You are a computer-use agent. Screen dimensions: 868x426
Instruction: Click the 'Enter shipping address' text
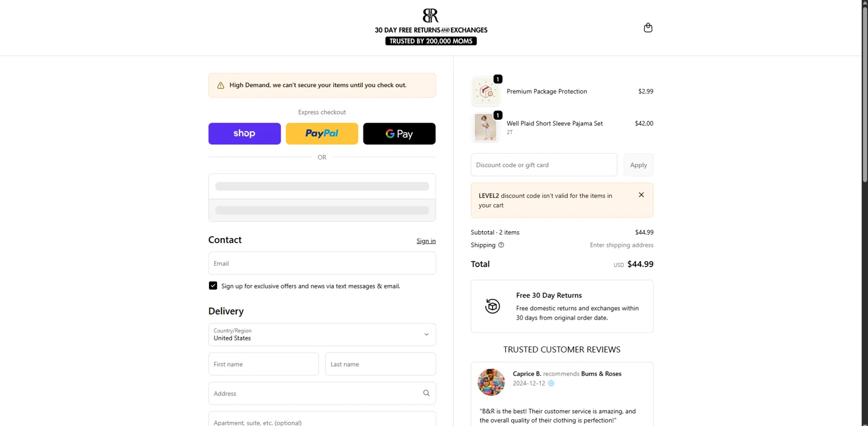tap(621, 245)
